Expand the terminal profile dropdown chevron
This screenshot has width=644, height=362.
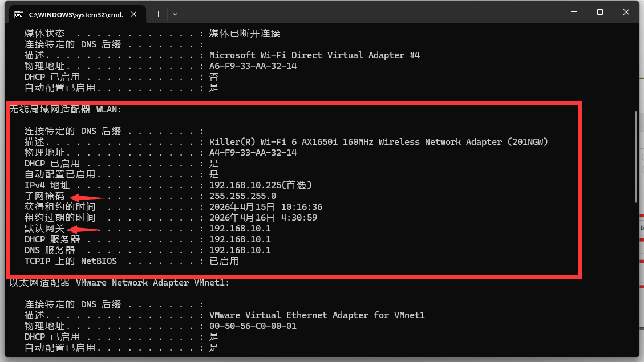175,14
